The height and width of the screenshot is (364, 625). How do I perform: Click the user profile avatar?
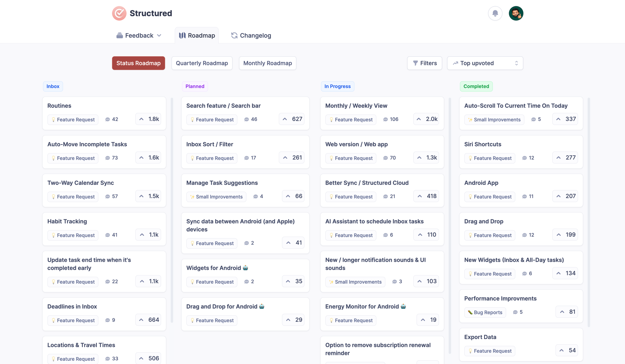pos(516,13)
